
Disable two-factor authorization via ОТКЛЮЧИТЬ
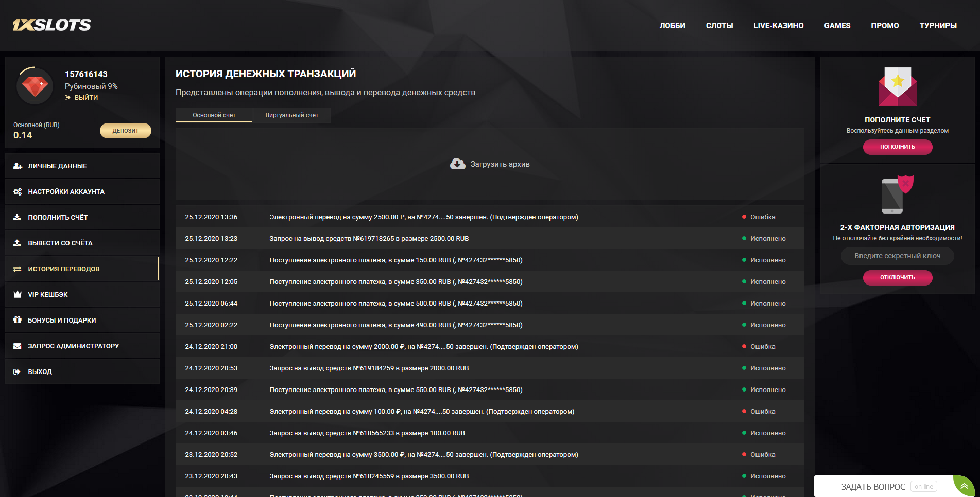897,277
